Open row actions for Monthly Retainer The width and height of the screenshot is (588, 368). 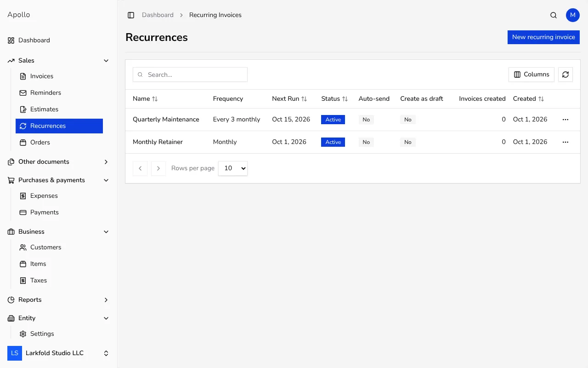pyautogui.click(x=565, y=142)
